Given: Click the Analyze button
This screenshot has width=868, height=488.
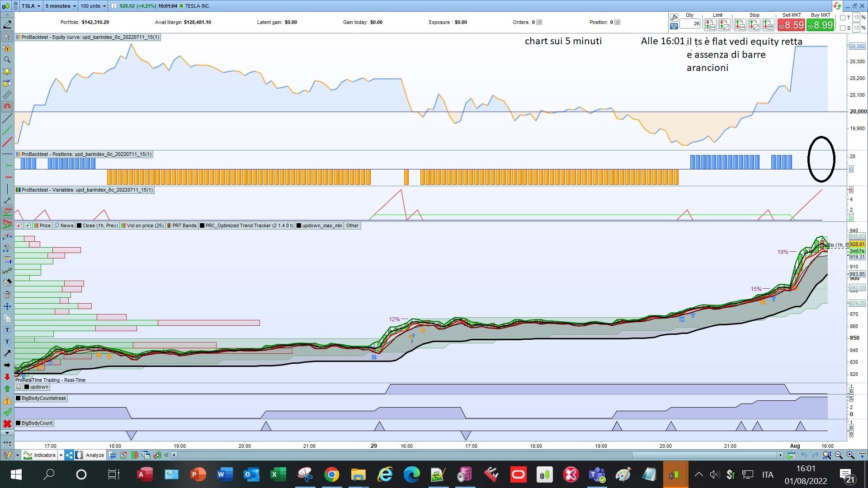Looking at the screenshot, I should [94, 455].
